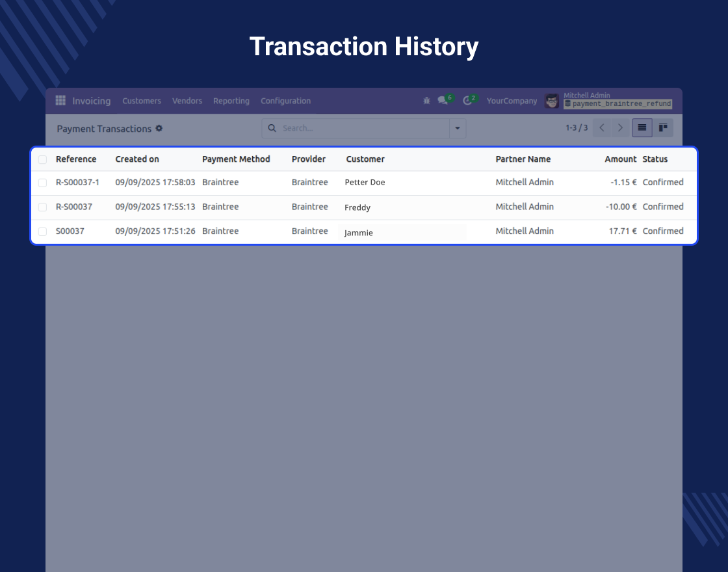The height and width of the screenshot is (572, 728).
Task: Click customer Jammie
Action: pyautogui.click(x=358, y=233)
